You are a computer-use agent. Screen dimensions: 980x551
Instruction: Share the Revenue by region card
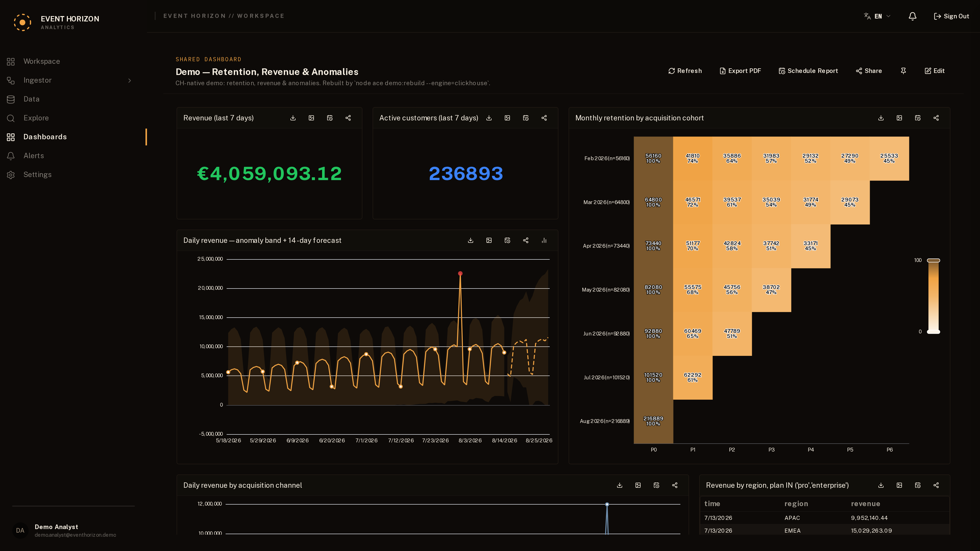(x=936, y=485)
